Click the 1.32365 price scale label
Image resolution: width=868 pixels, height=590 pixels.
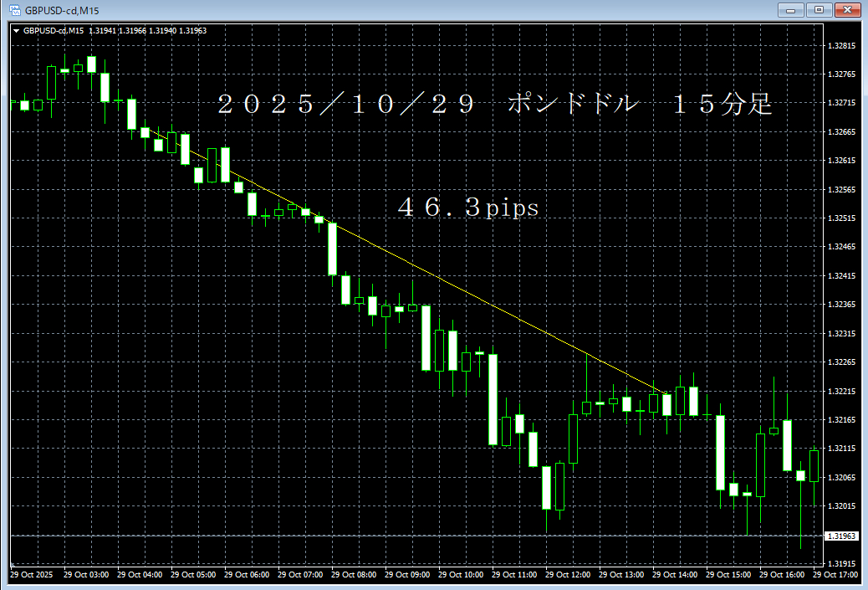coord(841,304)
